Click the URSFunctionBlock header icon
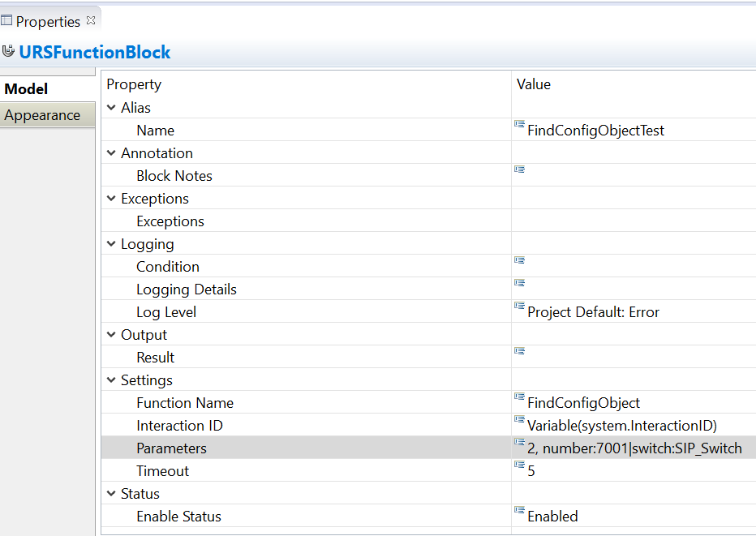Image resolution: width=756 pixels, height=536 pixels. pos(9,52)
